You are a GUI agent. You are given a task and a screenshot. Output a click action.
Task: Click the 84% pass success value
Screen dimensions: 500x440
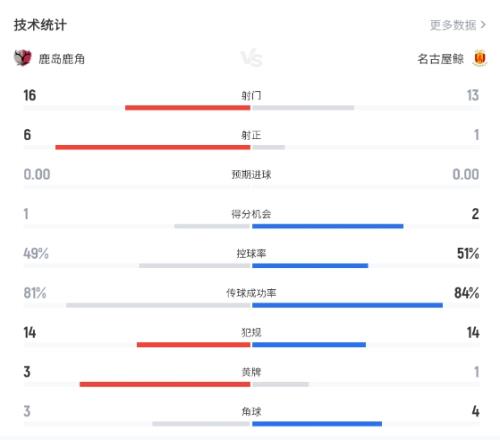[x=467, y=293]
